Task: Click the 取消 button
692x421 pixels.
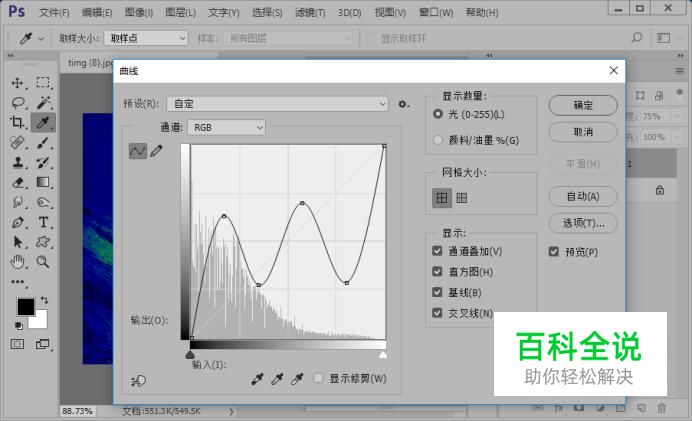Action: tap(583, 132)
